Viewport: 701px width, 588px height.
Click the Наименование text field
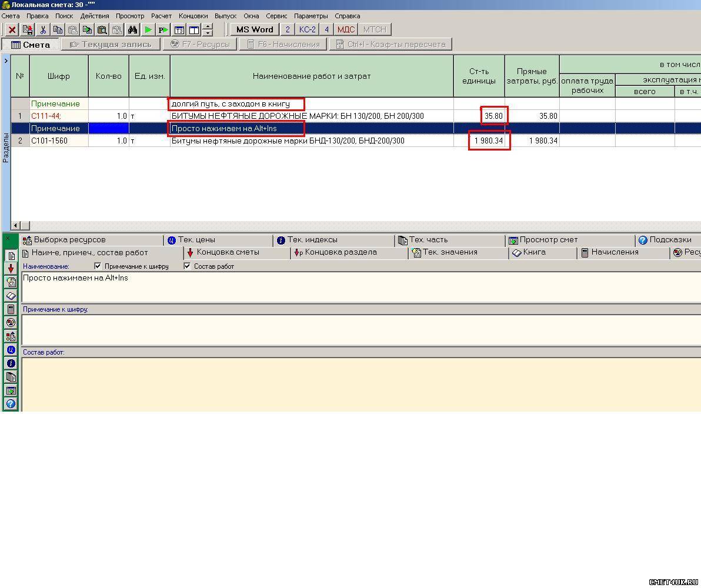point(361,286)
